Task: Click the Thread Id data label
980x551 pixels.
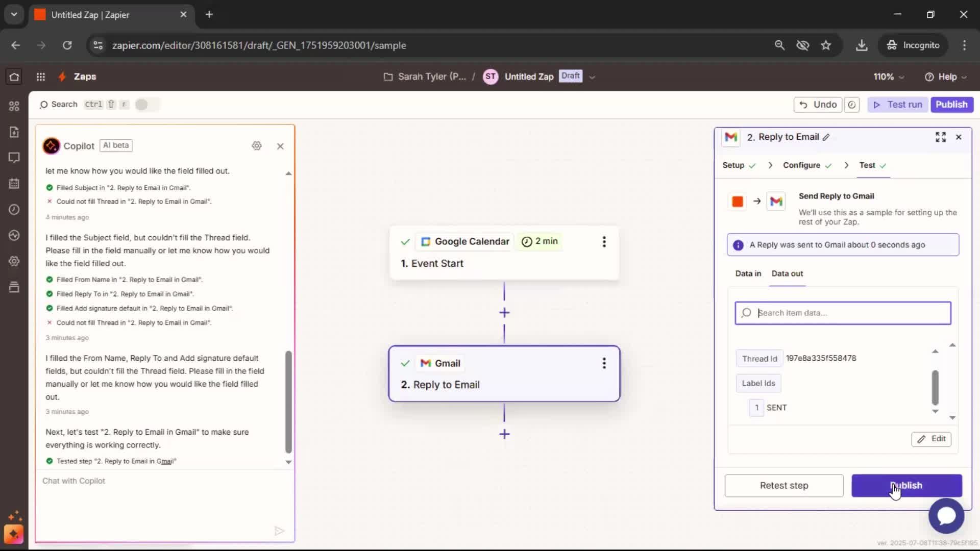Action: pos(759,359)
